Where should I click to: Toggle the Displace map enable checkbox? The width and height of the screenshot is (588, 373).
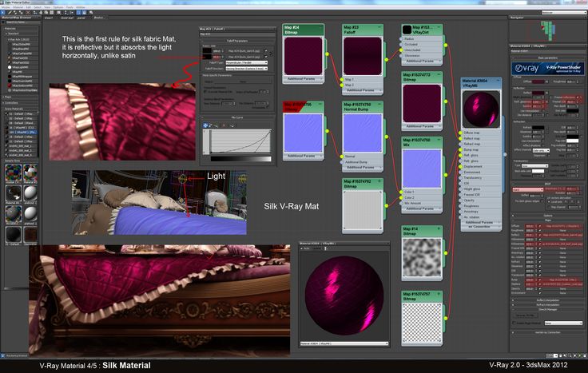tap(540, 284)
